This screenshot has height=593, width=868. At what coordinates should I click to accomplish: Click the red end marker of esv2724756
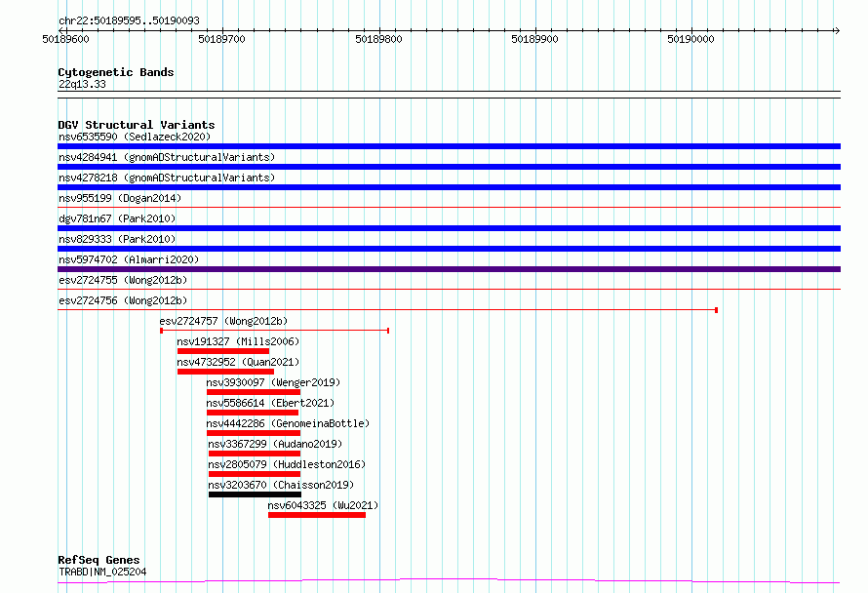point(716,310)
